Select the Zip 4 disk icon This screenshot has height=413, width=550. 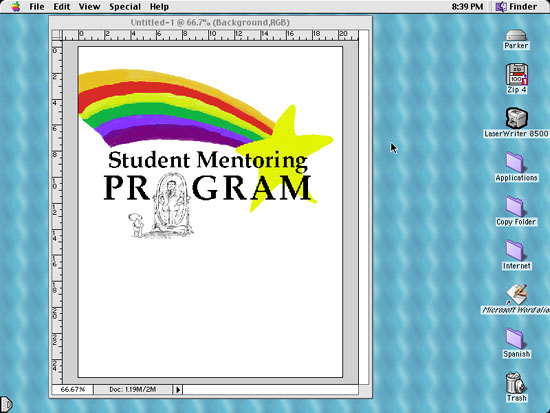click(x=517, y=74)
